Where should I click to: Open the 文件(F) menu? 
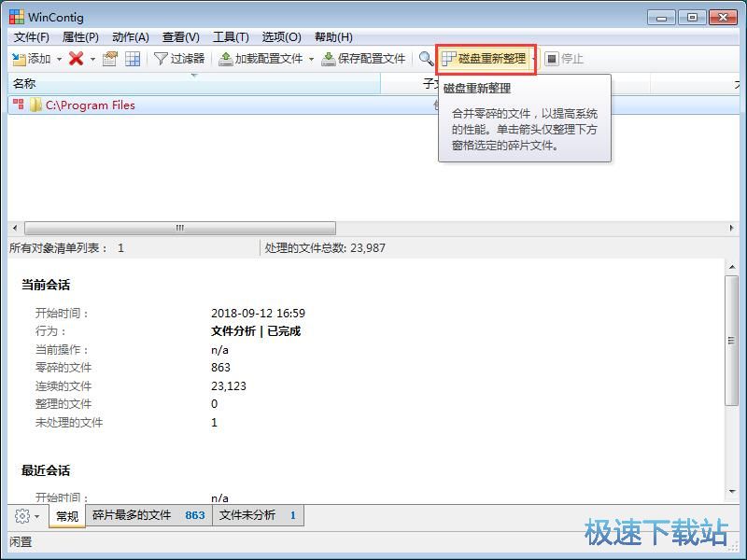pyautogui.click(x=32, y=37)
